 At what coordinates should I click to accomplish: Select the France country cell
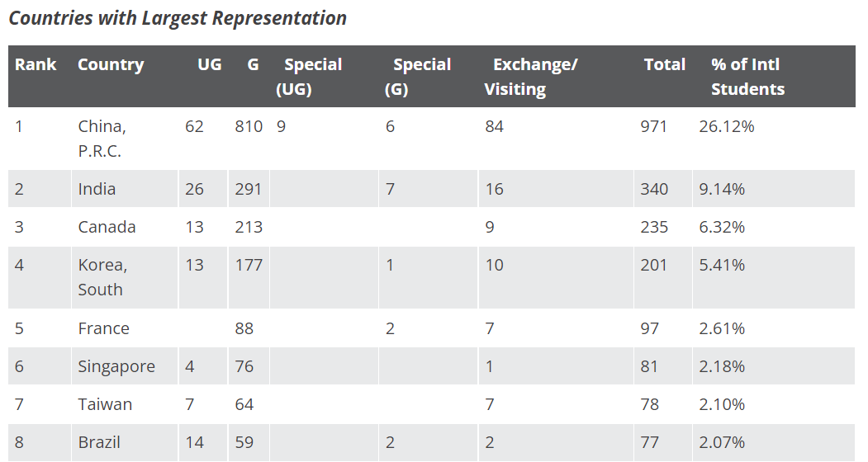103,328
